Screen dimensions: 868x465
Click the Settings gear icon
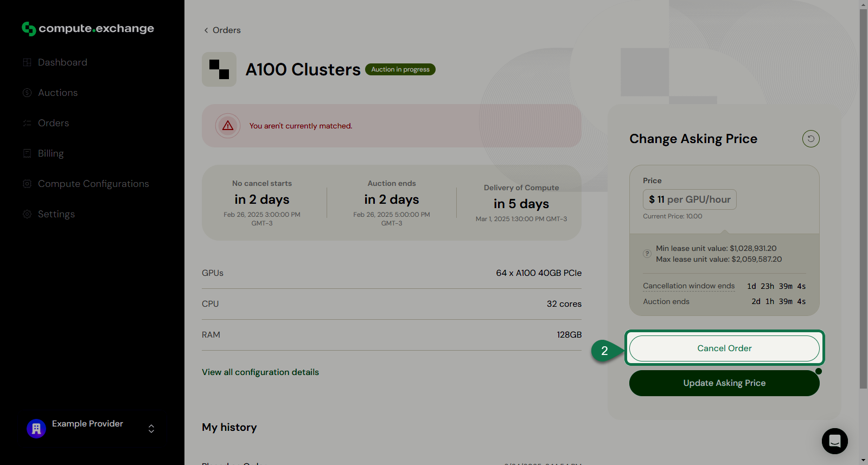pyautogui.click(x=27, y=214)
